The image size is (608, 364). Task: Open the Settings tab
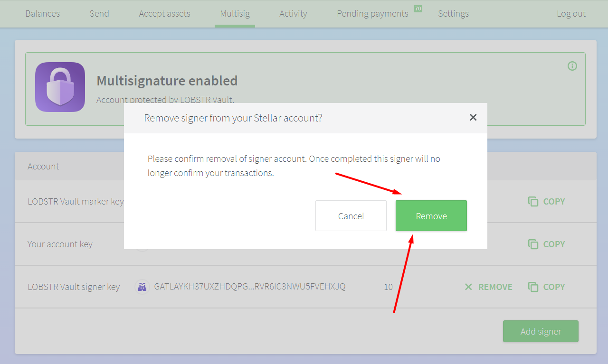[x=453, y=14]
